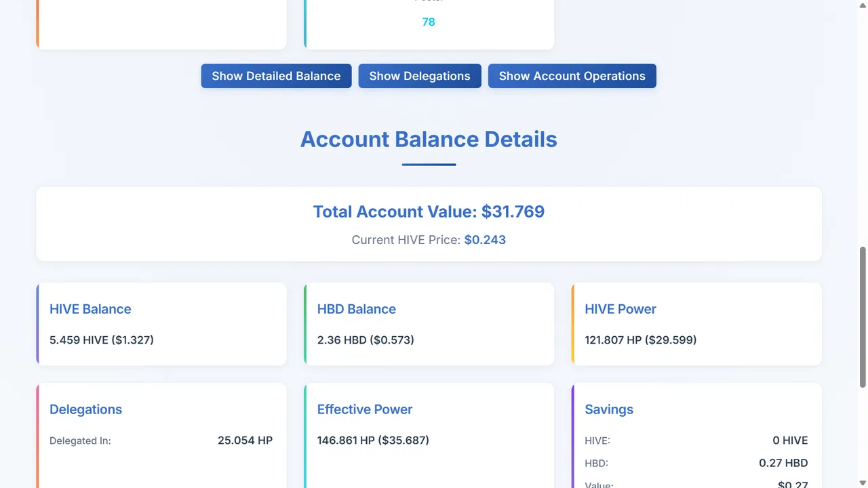Select the Savings card title
The width and height of the screenshot is (868, 488).
point(609,409)
